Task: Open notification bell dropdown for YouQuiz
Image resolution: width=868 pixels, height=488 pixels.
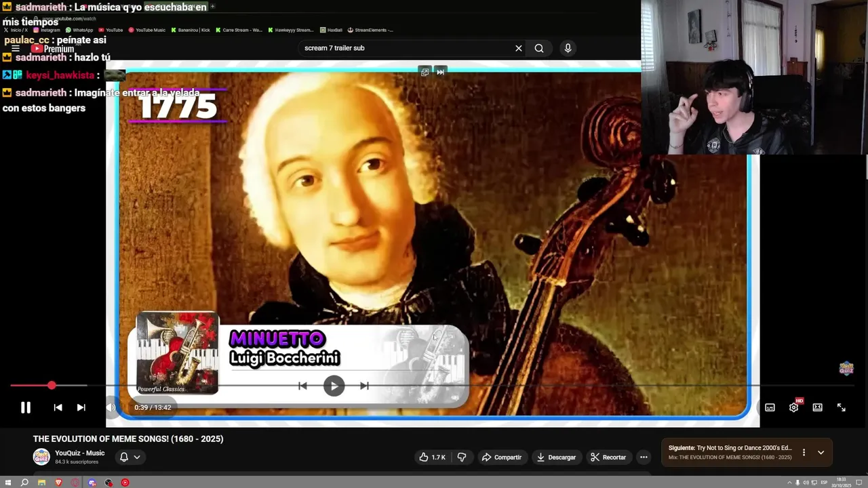Action: point(130,457)
